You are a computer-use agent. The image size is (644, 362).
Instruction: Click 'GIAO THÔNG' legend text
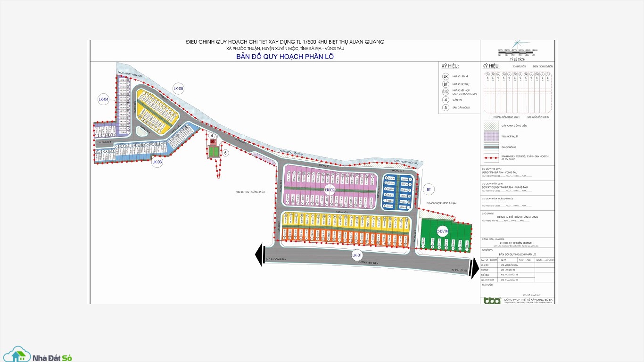tap(508, 147)
